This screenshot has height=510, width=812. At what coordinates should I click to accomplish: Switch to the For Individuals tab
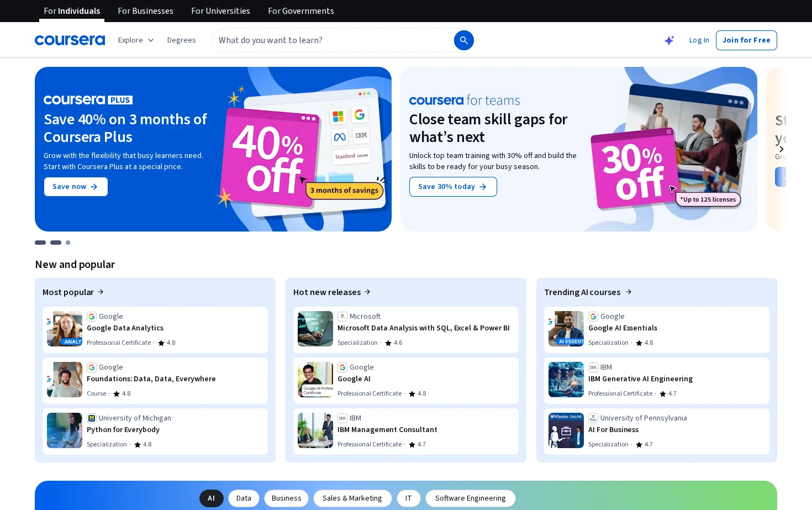[x=72, y=11]
